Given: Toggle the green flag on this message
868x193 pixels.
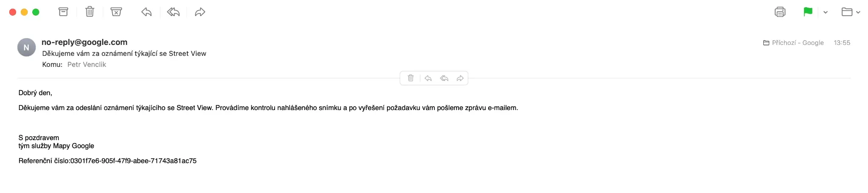Looking at the screenshot, I should [x=808, y=12].
